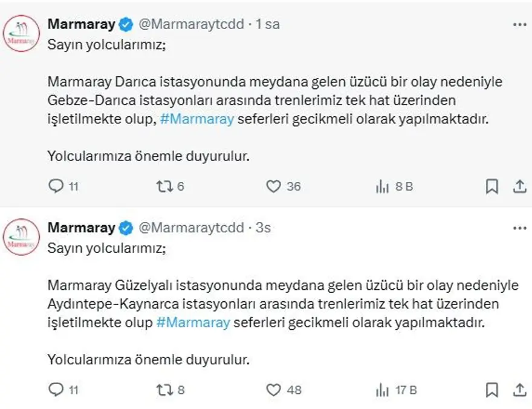Retweet the Darıca station announcement
The width and height of the screenshot is (532, 409).
[164, 187]
